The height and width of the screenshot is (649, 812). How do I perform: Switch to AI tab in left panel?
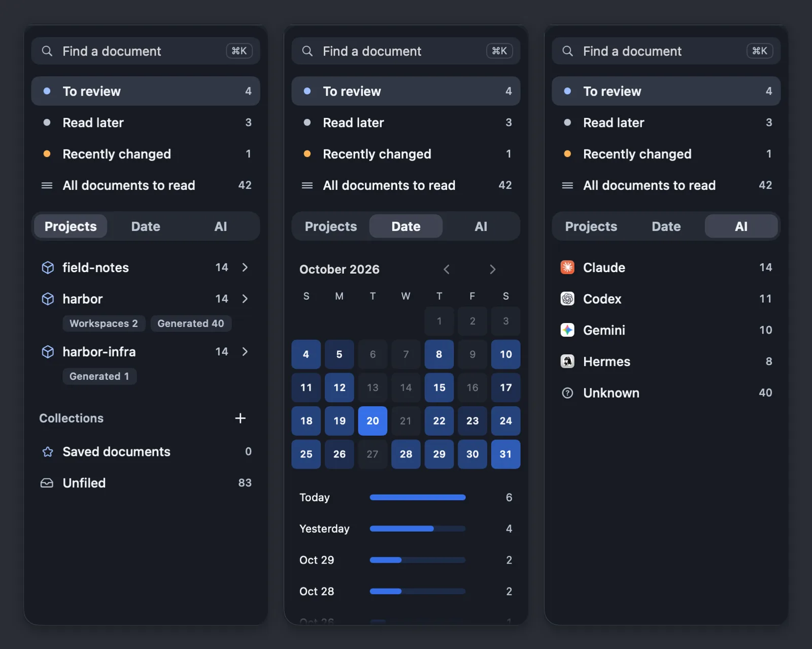221,226
